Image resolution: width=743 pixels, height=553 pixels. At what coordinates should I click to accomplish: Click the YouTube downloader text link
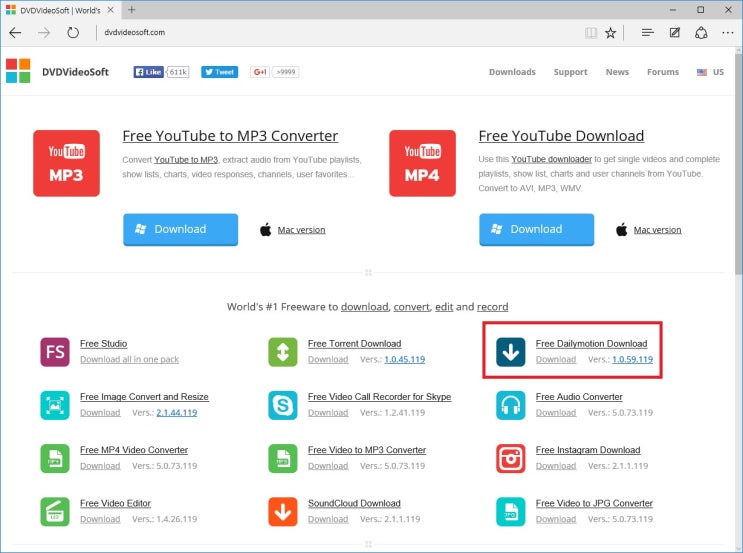coord(552,159)
